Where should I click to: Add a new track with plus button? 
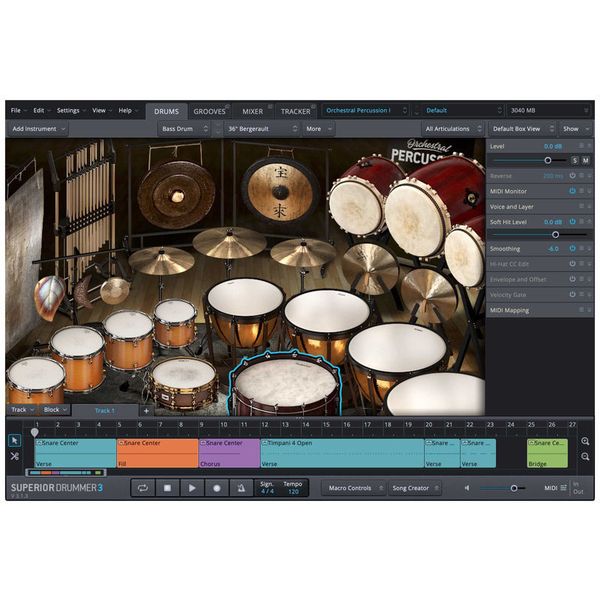click(146, 411)
